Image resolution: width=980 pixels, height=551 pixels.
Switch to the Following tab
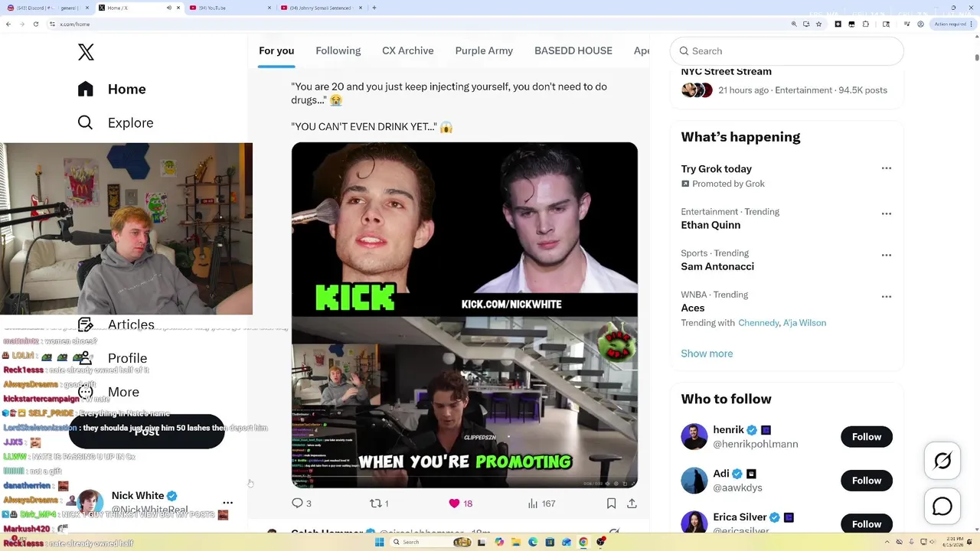pyautogui.click(x=338, y=51)
